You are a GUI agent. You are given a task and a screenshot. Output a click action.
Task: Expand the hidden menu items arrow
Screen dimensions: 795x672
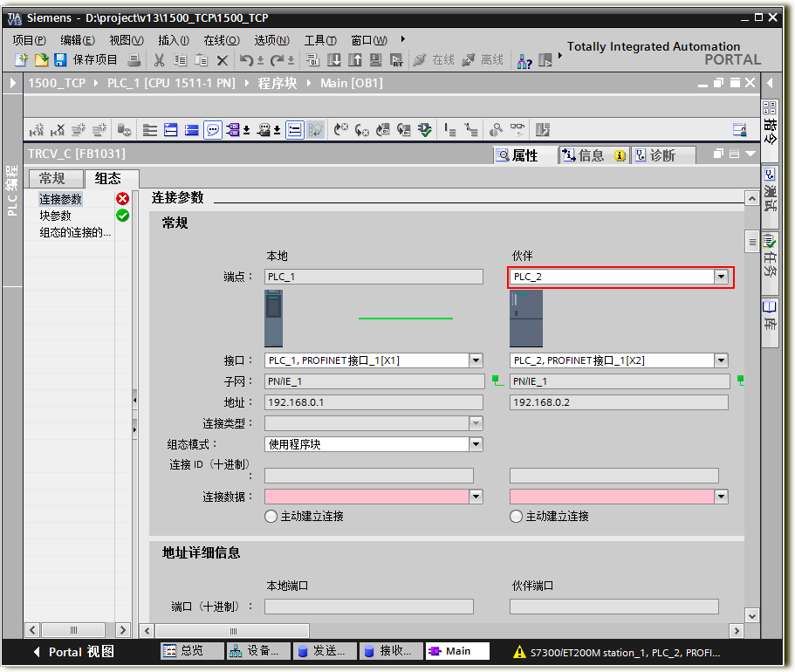click(x=403, y=39)
